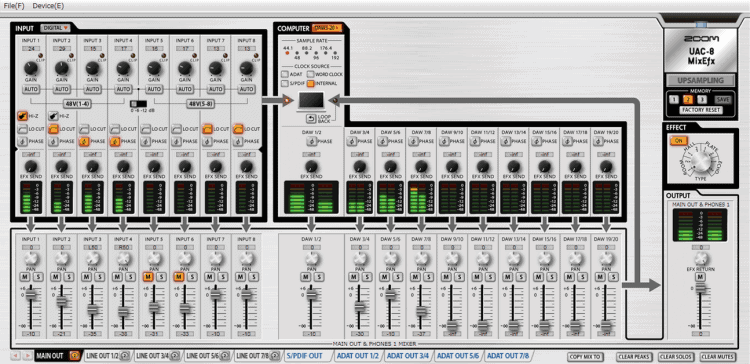Click the effect TYPE selector knob
Screen dimensions: 750x364
click(x=701, y=162)
